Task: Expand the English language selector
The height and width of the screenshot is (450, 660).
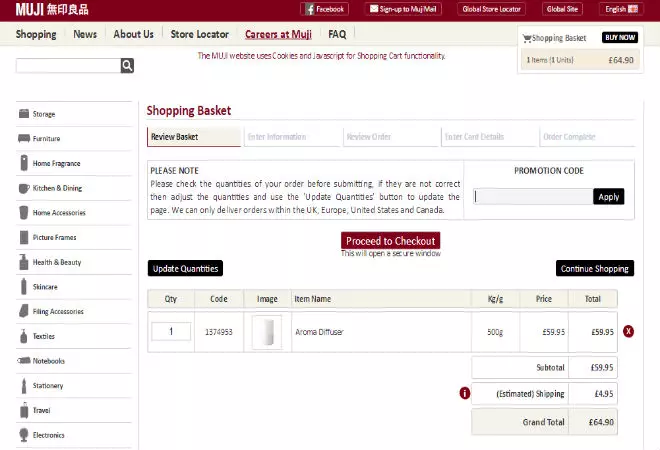Action: (620, 9)
